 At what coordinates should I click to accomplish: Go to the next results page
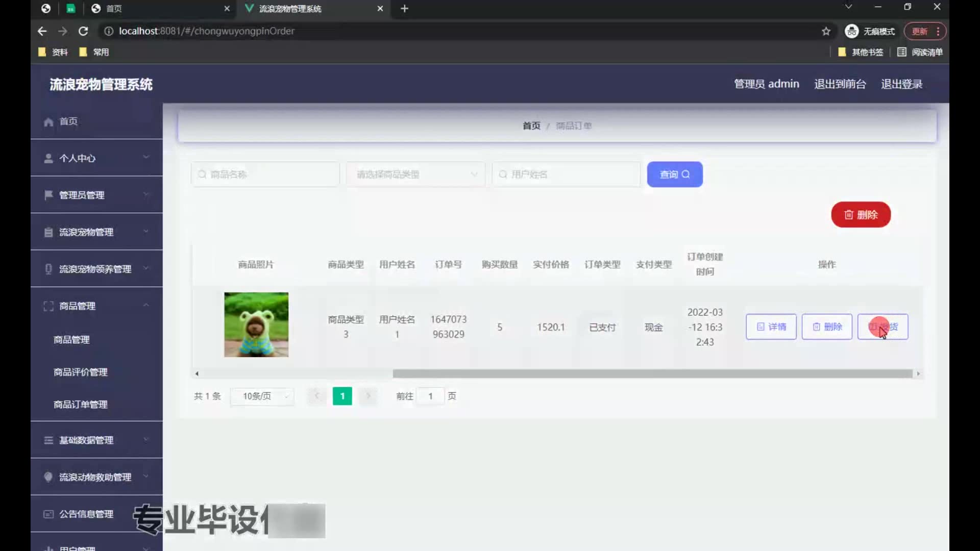click(368, 396)
